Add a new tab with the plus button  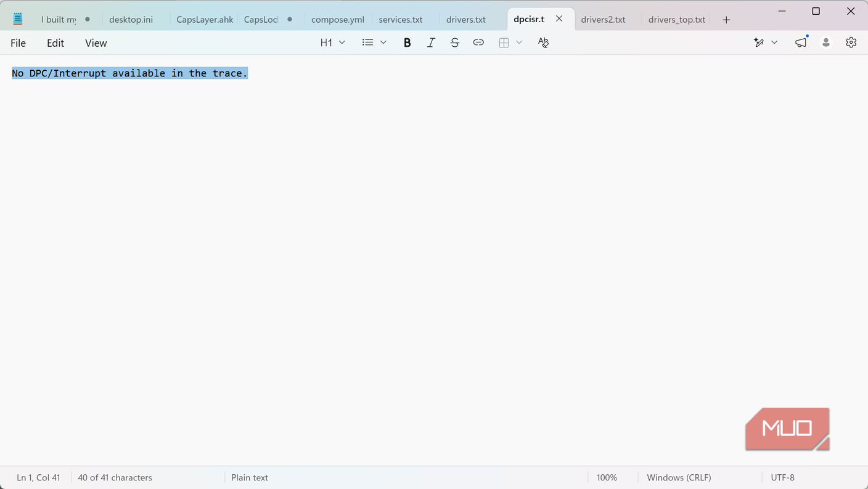pyautogui.click(x=726, y=20)
